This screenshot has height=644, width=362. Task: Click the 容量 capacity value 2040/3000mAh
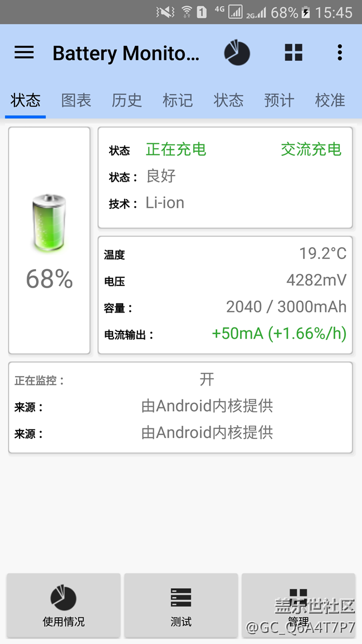click(x=286, y=307)
